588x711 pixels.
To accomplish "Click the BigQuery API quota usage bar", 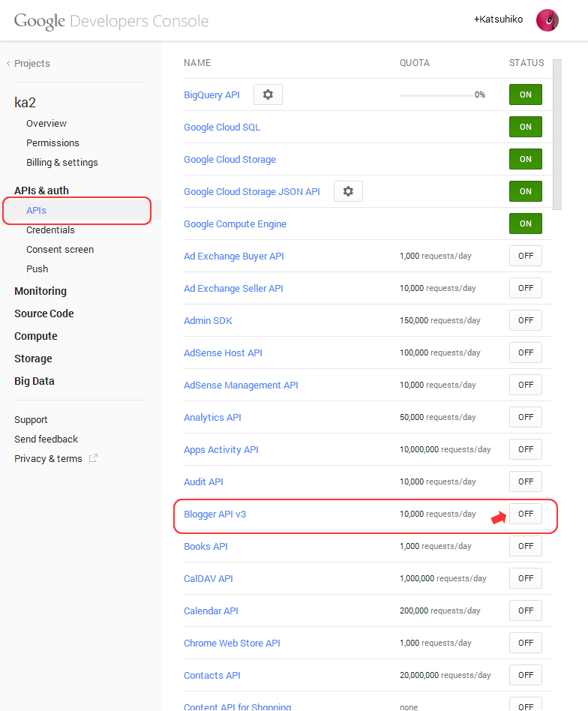I will point(436,95).
